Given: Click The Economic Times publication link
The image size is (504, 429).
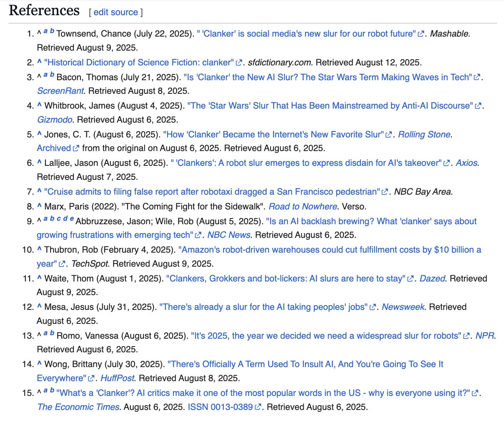Looking at the screenshot, I should pyautogui.click(x=78, y=407).
